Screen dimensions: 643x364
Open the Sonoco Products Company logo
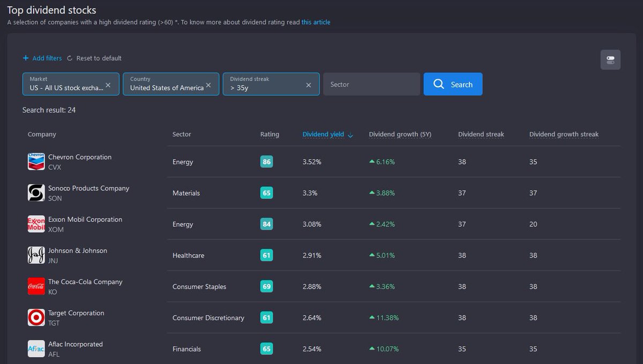pyautogui.click(x=36, y=193)
